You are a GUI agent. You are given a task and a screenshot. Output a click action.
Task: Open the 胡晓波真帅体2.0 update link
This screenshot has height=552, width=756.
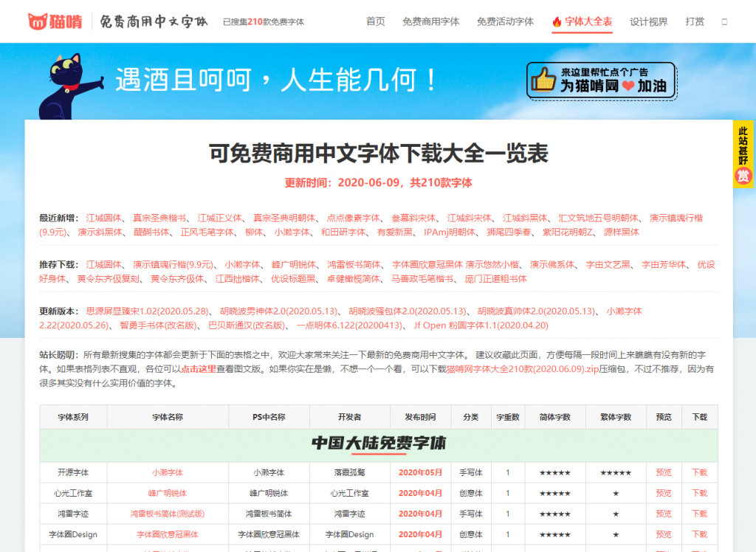(536, 311)
